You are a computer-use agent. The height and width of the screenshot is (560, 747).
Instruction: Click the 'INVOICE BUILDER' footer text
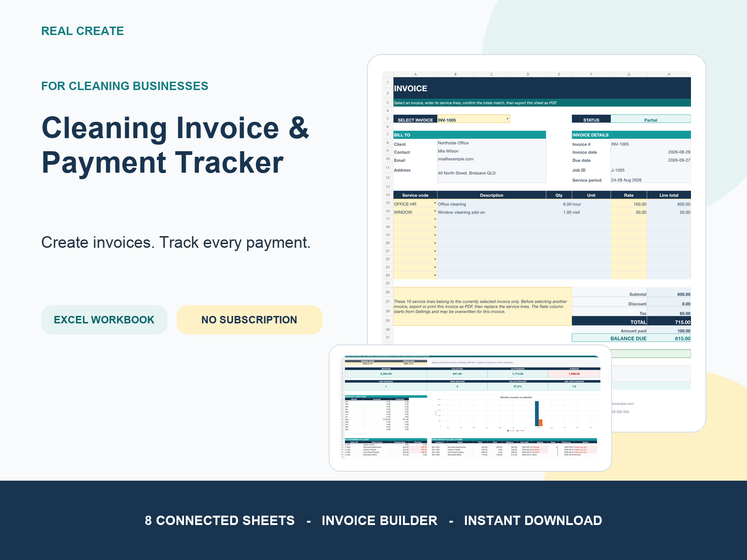380,520
